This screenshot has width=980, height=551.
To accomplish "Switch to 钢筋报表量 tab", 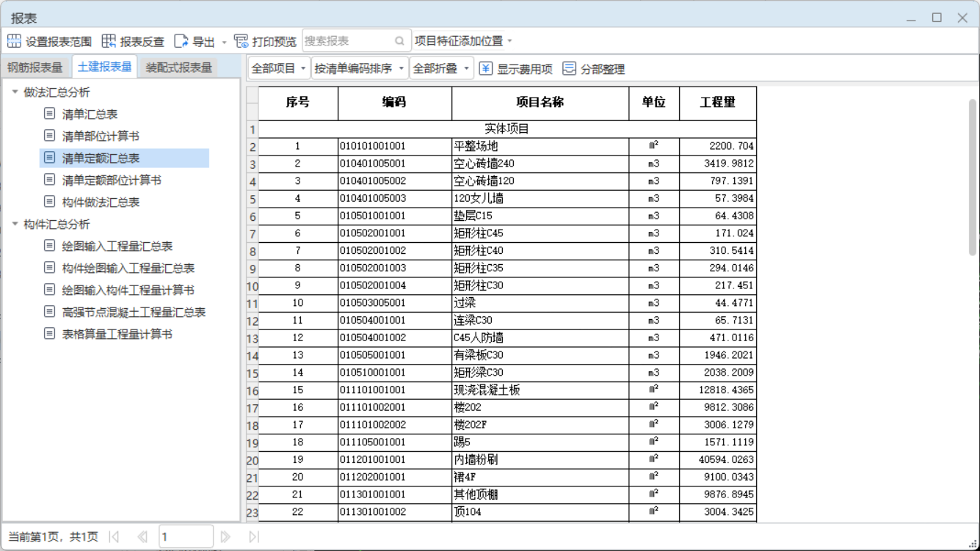I will coord(35,67).
